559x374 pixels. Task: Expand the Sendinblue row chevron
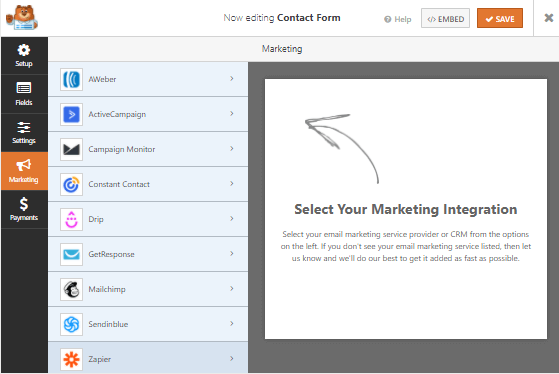[232, 323]
